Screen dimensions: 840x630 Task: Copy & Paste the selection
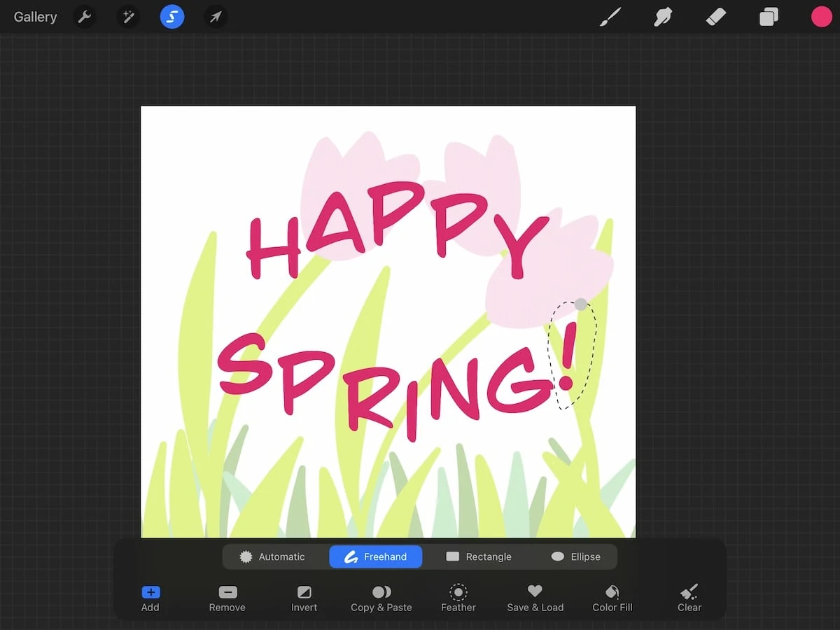point(381,599)
